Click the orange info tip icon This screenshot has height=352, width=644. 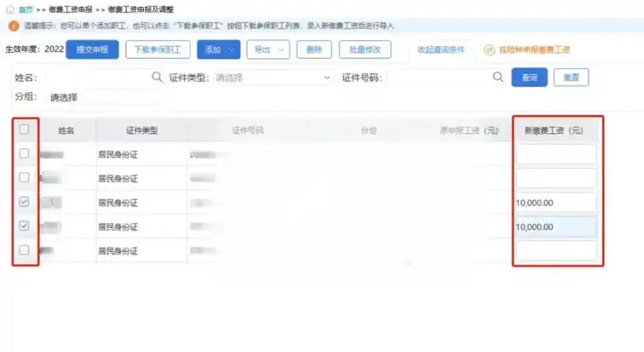coord(13,26)
